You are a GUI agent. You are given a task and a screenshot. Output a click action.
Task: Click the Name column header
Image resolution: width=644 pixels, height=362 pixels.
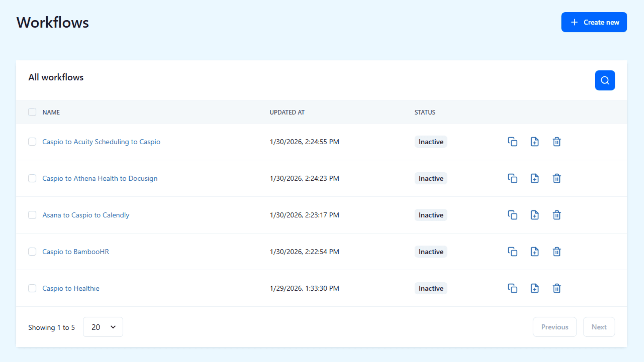point(51,112)
